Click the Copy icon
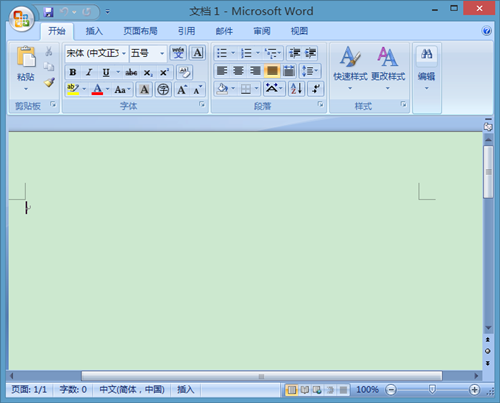Viewport: 500px width, 403px height. click(x=49, y=67)
